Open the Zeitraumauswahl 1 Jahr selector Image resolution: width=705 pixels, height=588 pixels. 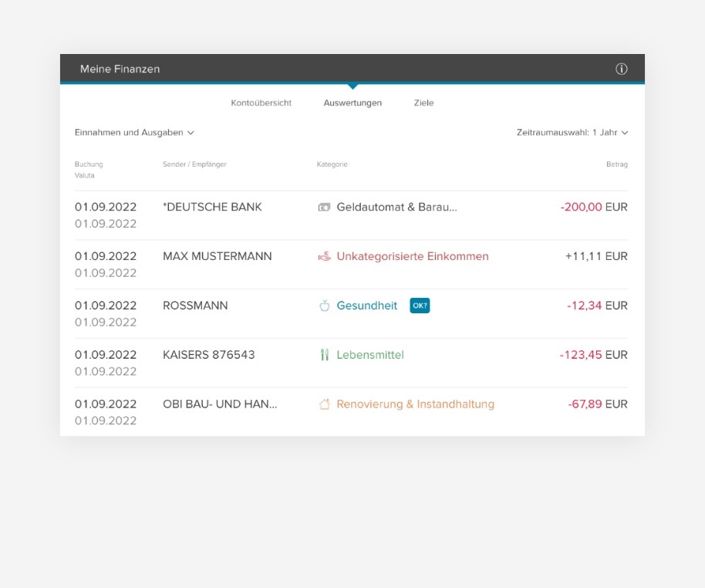point(572,132)
